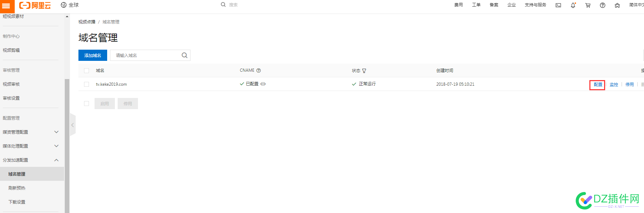Go to 视频点播 breadcrumb
Image resolution: width=644 pixels, height=213 pixels.
click(87, 22)
